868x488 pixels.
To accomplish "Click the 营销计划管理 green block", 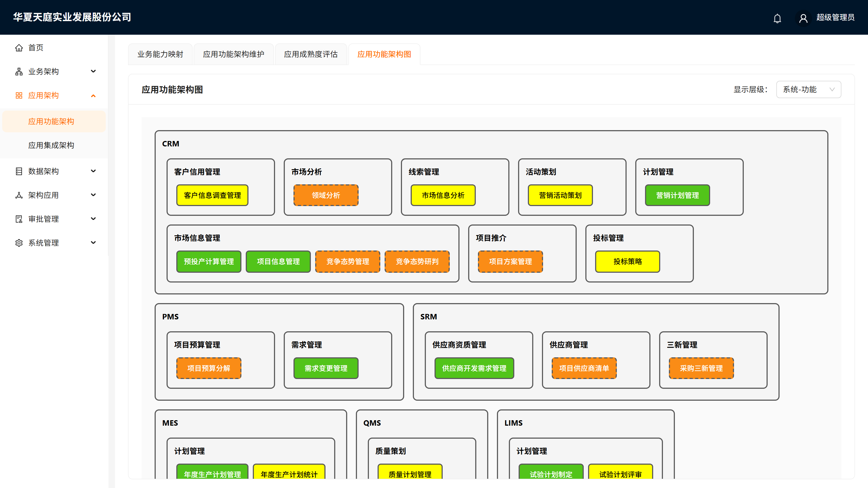I will click(677, 195).
